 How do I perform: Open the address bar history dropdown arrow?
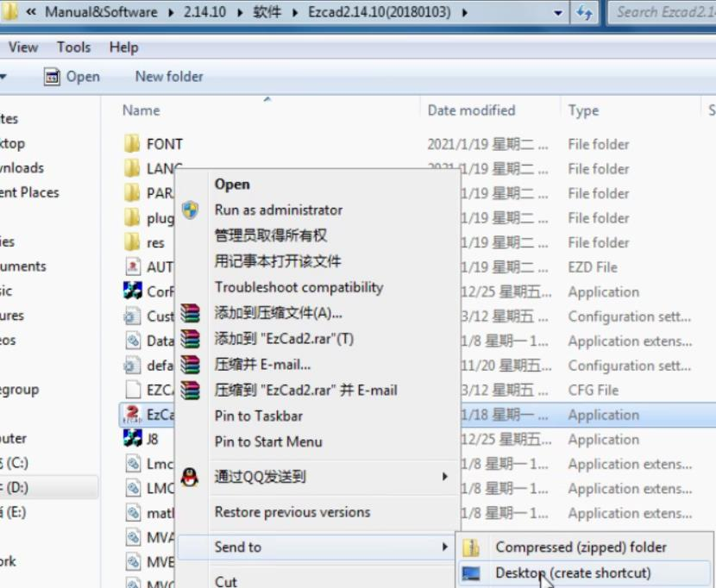point(557,12)
